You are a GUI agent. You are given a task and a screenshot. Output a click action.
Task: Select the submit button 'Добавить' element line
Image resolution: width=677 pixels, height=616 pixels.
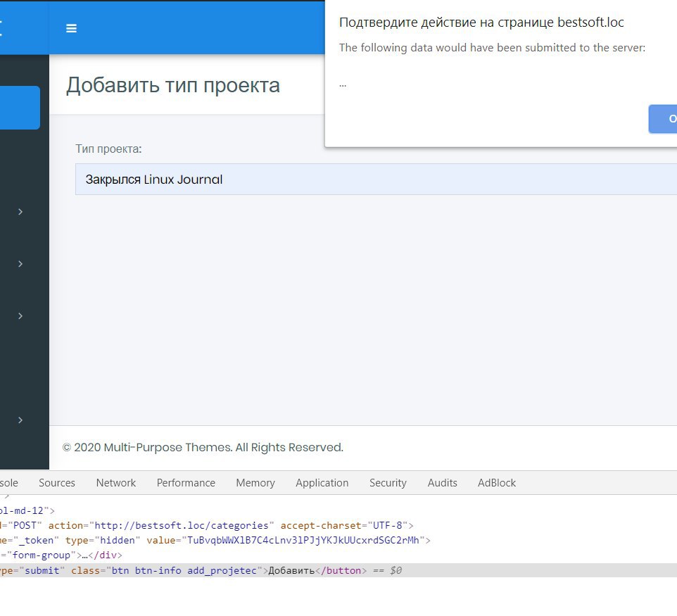point(338,571)
